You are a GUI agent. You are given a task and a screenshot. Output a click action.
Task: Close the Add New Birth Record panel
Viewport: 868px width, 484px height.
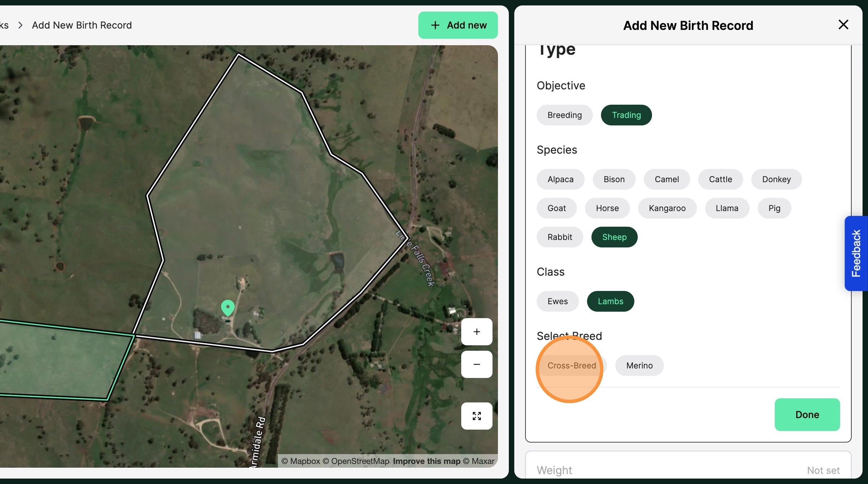(x=843, y=25)
